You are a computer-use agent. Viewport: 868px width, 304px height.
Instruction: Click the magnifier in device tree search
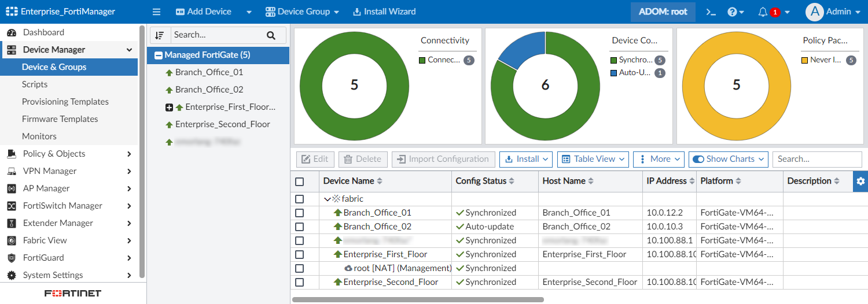click(271, 35)
